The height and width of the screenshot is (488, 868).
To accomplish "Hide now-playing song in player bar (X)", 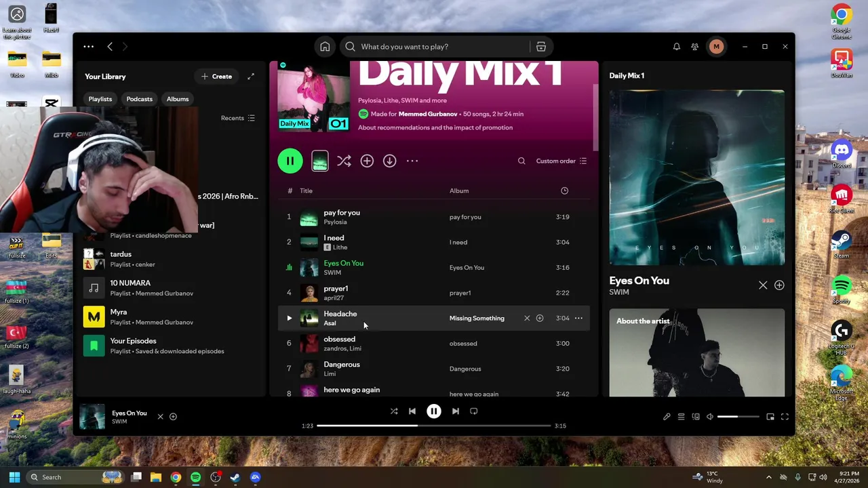I will pos(160,417).
